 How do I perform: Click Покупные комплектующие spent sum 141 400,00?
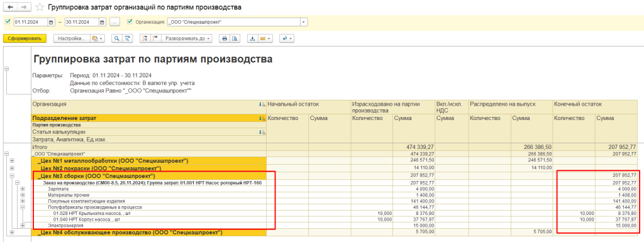click(414, 201)
